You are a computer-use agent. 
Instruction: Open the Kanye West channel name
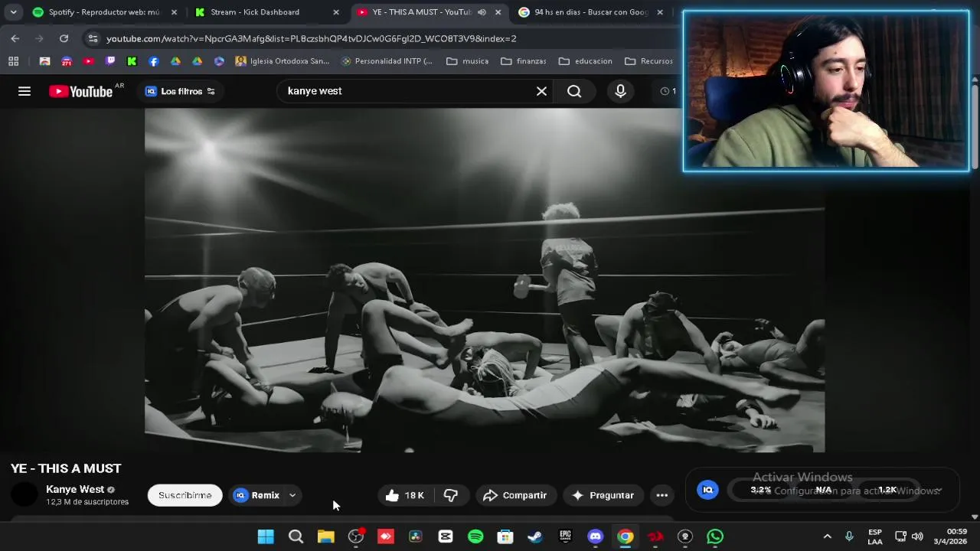click(x=75, y=489)
